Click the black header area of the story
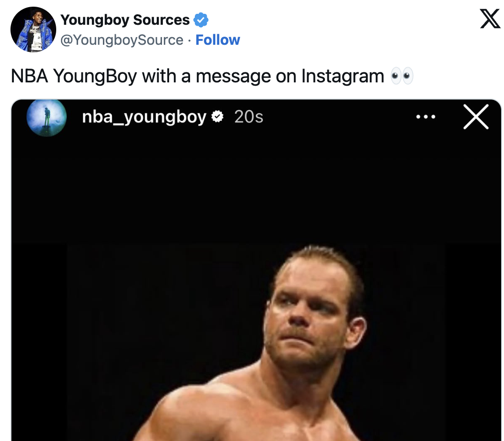The width and height of the screenshot is (504, 441). 257,190
